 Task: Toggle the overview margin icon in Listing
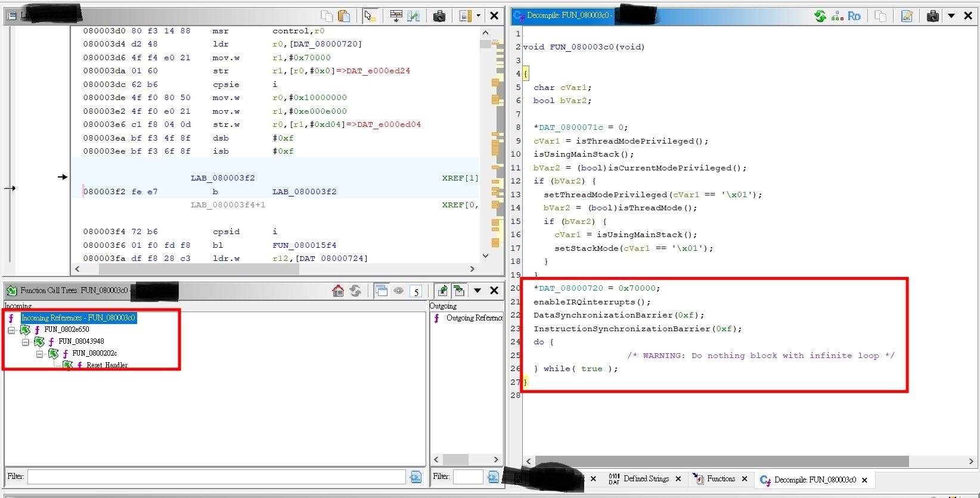tap(466, 16)
